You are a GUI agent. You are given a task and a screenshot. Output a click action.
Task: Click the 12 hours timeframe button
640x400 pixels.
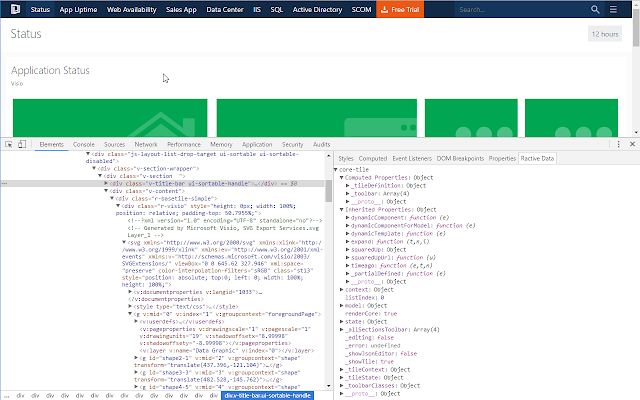coord(605,34)
